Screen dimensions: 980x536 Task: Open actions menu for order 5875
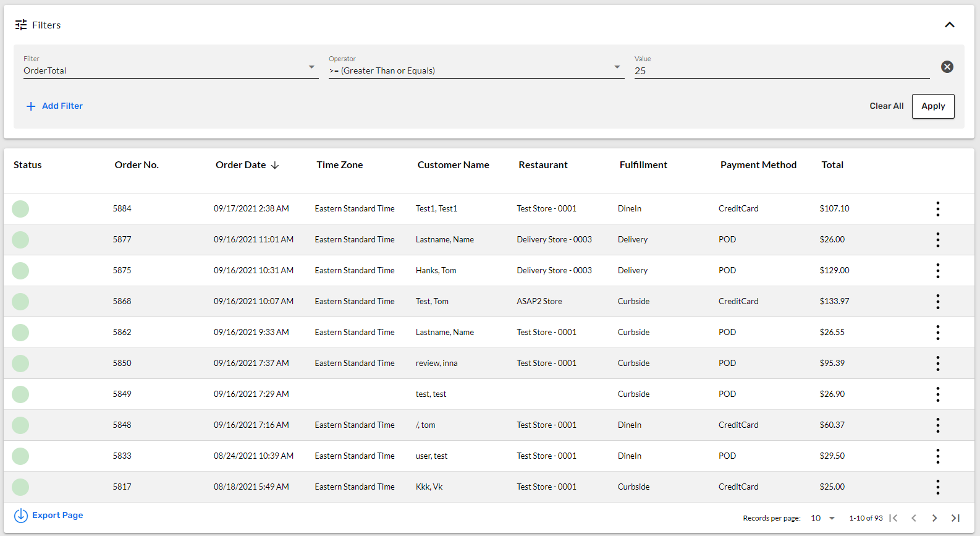938,271
